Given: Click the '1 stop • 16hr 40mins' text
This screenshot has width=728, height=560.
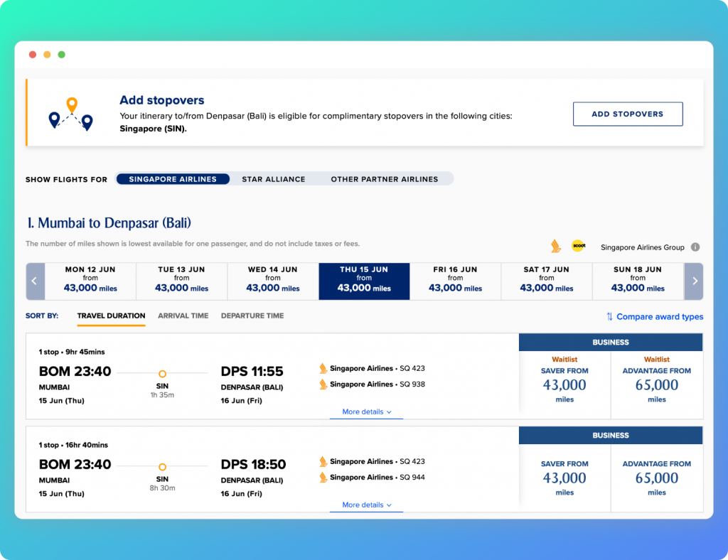Looking at the screenshot, I should (73, 445).
